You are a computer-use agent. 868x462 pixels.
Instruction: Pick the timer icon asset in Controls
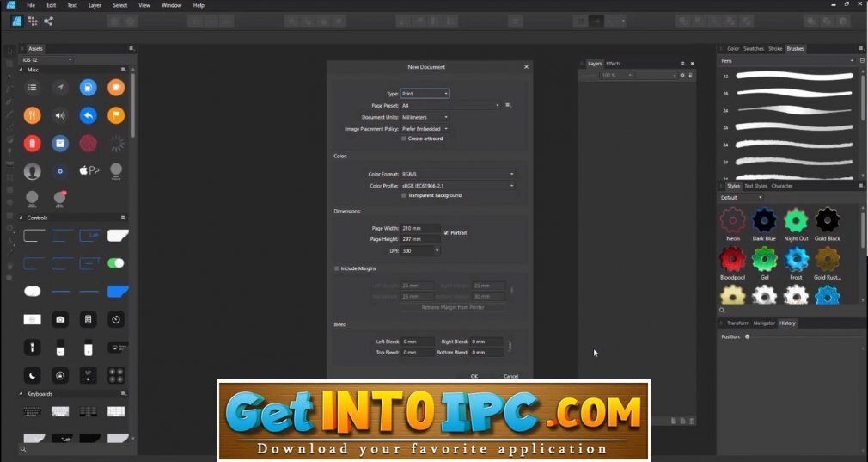click(x=116, y=320)
